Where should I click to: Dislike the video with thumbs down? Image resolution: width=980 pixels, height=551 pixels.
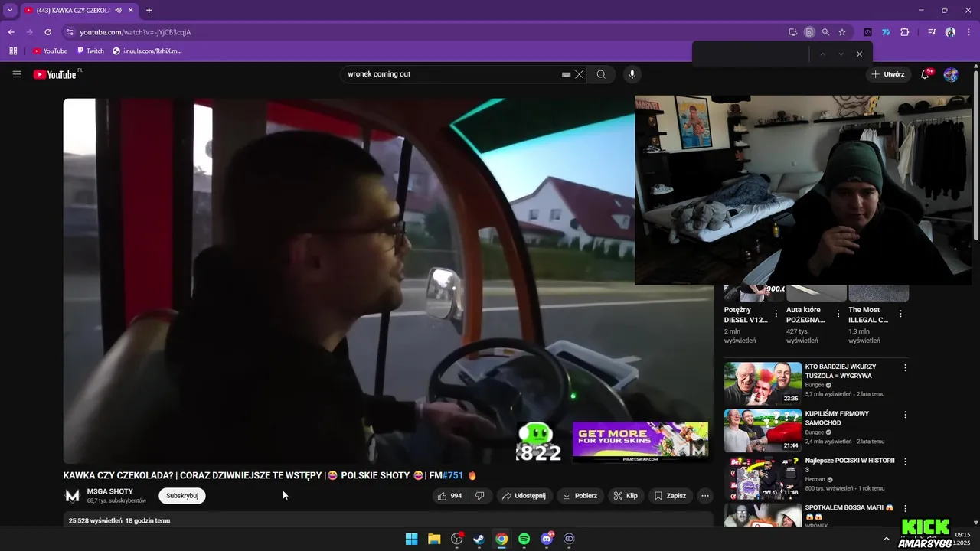(x=480, y=496)
